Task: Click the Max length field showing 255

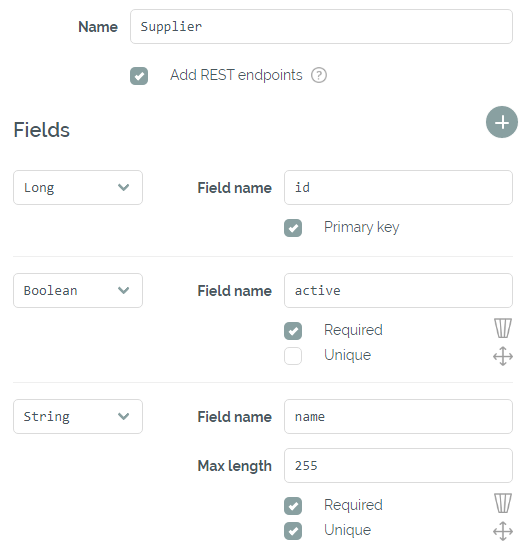Action: click(x=399, y=466)
